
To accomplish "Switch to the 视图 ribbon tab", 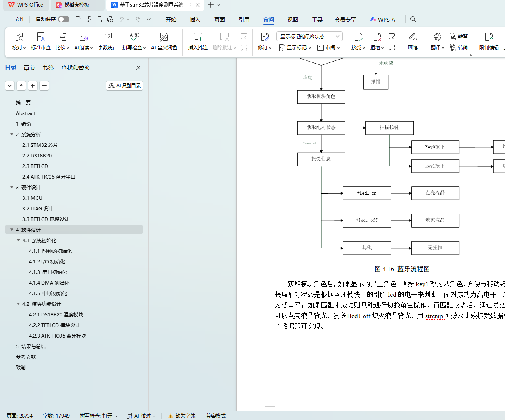I will point(292,20).
